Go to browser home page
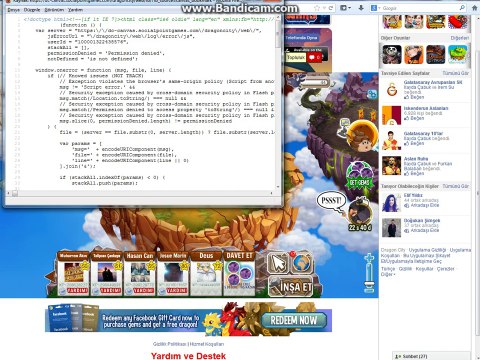480x360 pixels. point(475,8)
